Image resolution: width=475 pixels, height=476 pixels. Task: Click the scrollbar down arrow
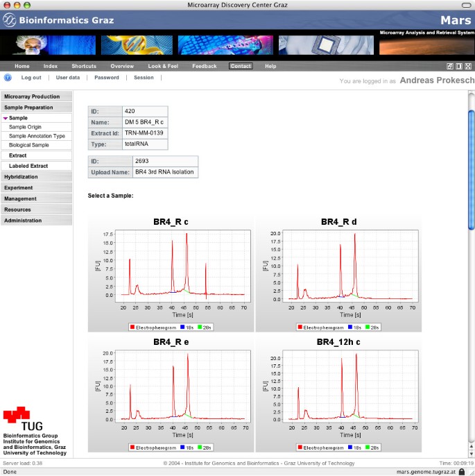[472, 454]
